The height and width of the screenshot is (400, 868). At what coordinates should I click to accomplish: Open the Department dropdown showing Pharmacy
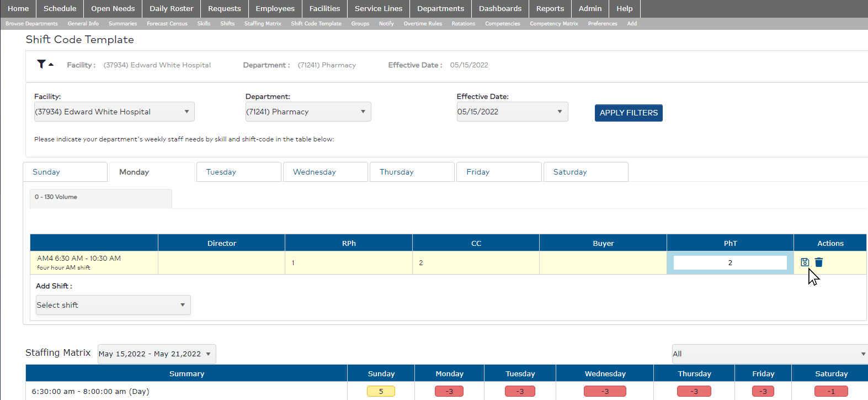[x=307, y=112]
